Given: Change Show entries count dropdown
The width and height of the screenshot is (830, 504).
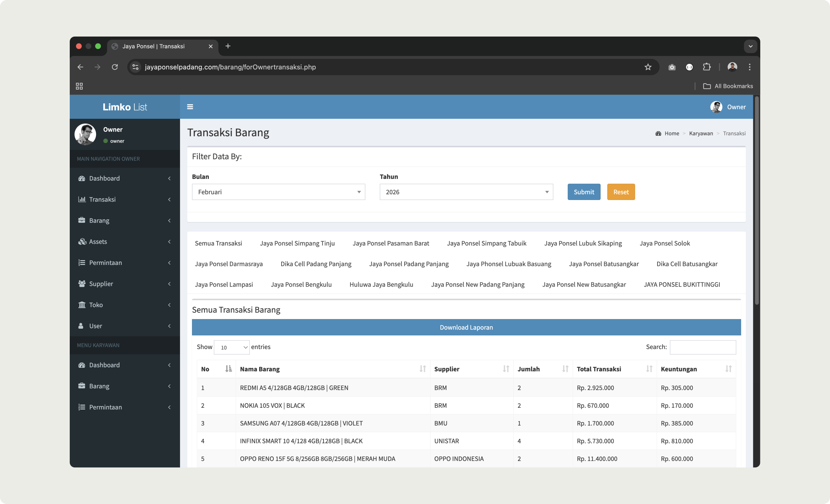Looking at the screenshot, I should (x=231, y=347).
